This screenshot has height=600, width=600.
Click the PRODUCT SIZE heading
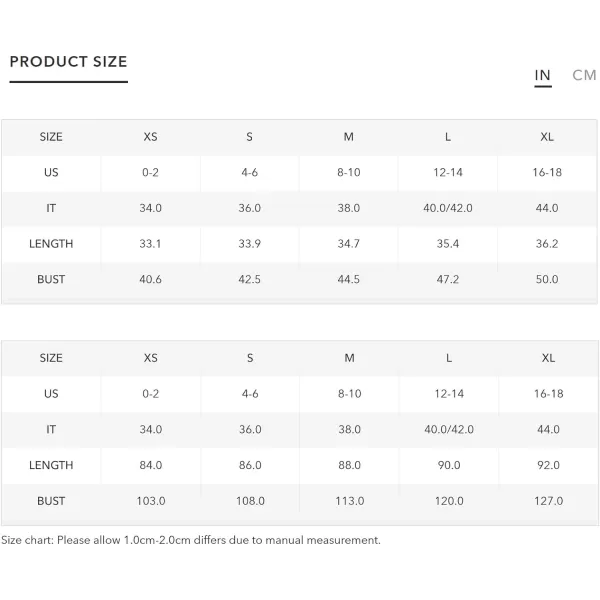(68, 62)
